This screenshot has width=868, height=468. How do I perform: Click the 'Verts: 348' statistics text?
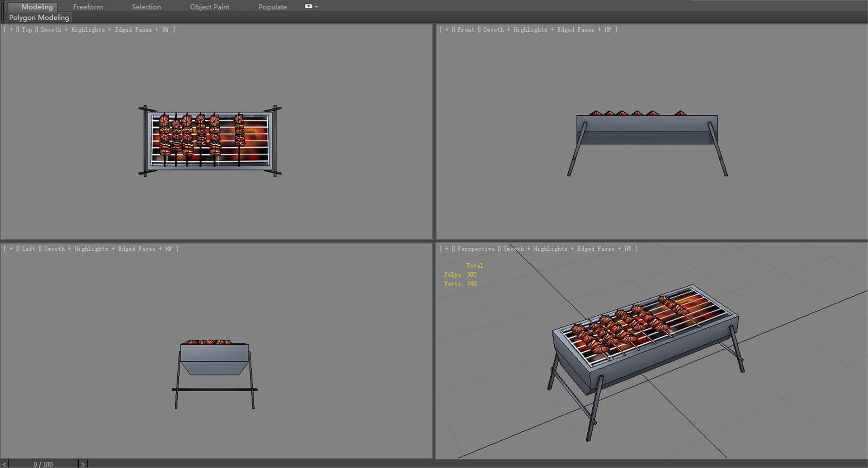tap(460, 284)
